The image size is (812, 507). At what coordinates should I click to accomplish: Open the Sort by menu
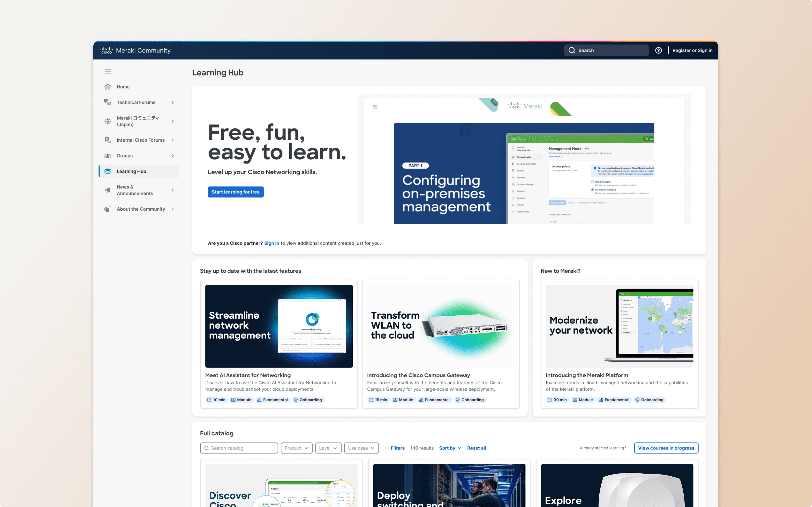coord(450,448)
